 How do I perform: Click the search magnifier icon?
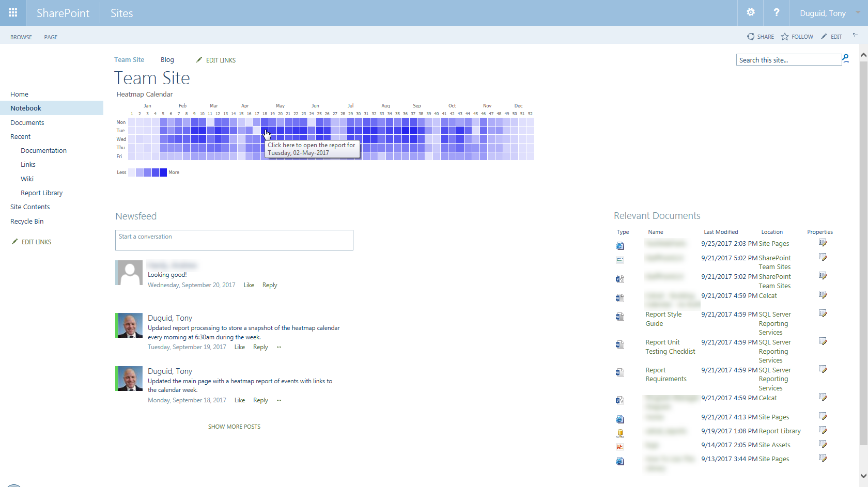pos(846,59)
